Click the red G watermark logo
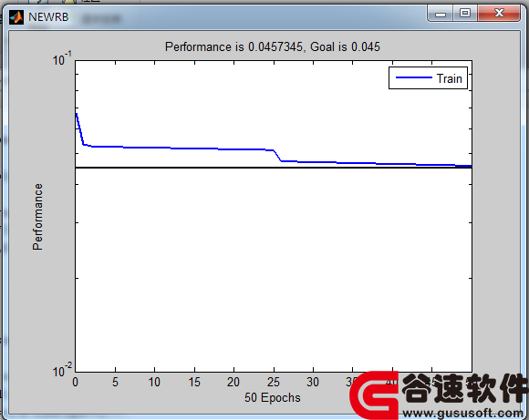 tap(375, 395)
